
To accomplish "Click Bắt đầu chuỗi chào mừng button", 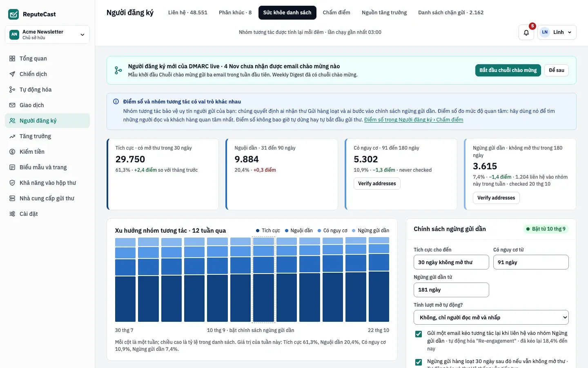I will tap(508, 70).
